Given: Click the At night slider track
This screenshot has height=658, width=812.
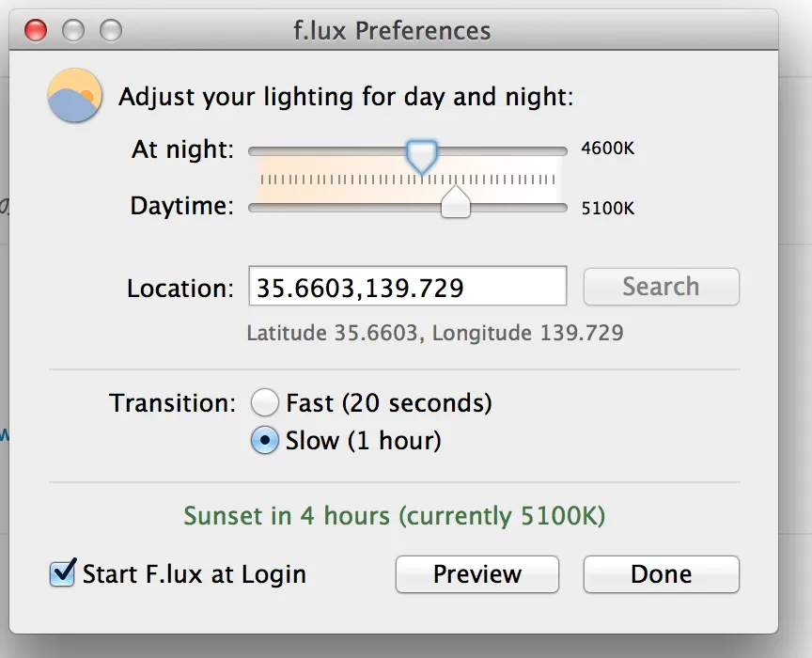Looking at the screenshot, I should [310, 149].
